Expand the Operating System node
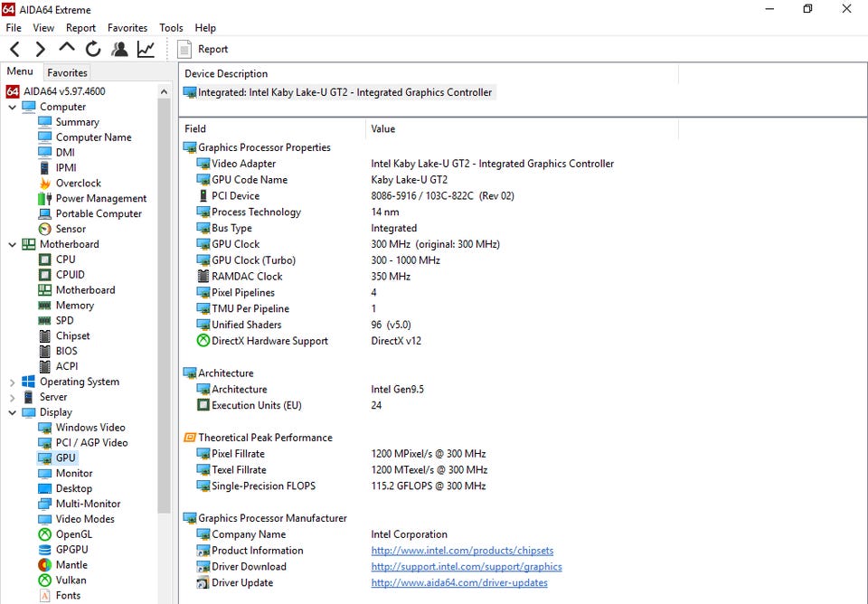 (x=12, y=382)
